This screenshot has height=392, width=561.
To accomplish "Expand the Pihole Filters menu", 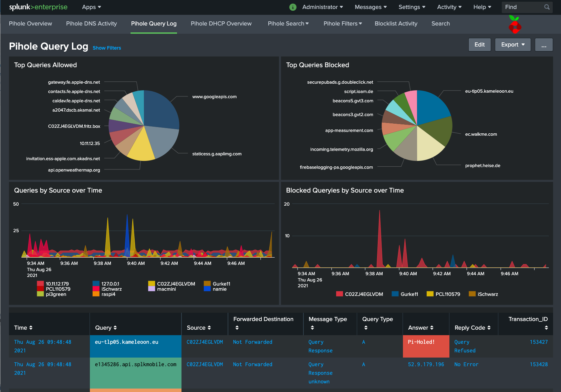I will [343, 23].
